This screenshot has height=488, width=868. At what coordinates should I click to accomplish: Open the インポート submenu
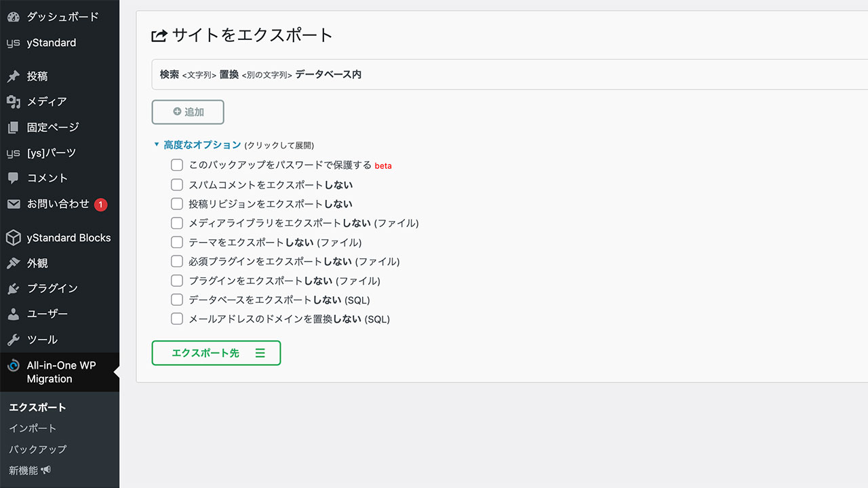33,428
